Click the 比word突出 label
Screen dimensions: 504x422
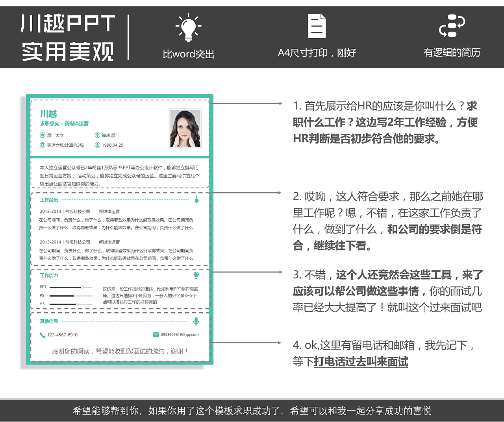(x=188, y=54)
